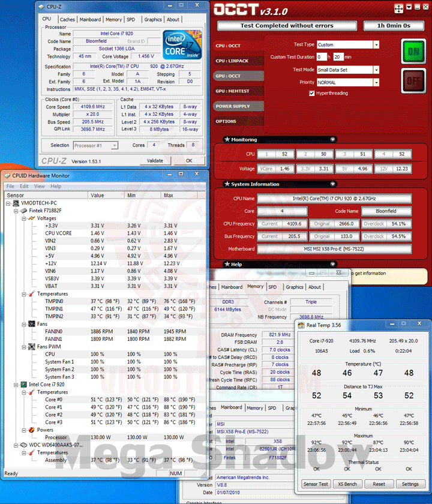Click the Sensor Test button in Real Temp
Screen dimensions: 432x504
[316, 484]
